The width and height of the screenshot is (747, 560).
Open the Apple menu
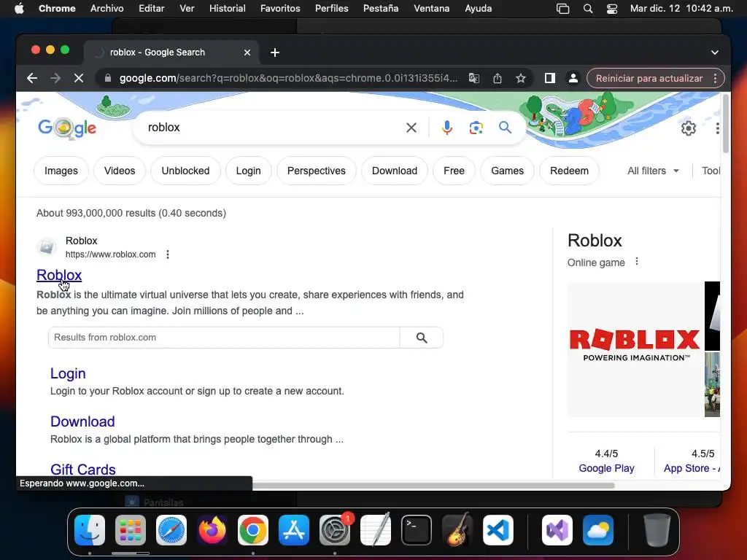point(19,9)
